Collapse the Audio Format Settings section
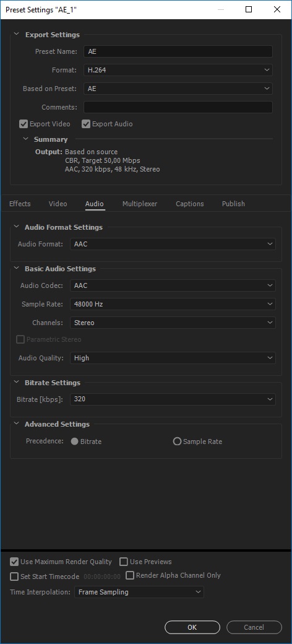292x644 pixels. (17, 227)
